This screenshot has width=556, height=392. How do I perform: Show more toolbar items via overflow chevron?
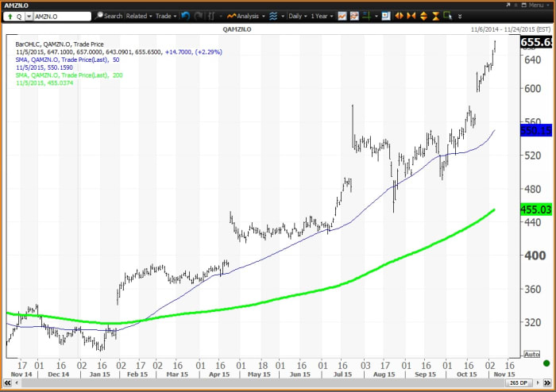point(460,16)
